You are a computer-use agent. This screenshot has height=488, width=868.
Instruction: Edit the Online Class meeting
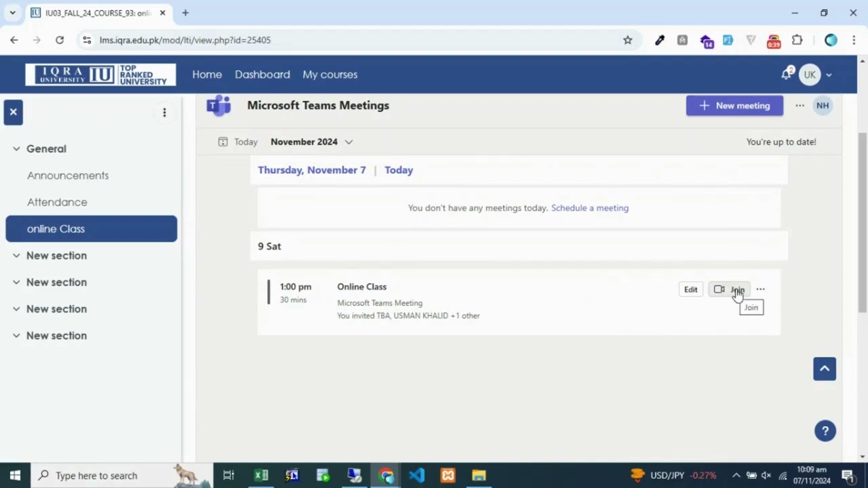click(690, 289)
